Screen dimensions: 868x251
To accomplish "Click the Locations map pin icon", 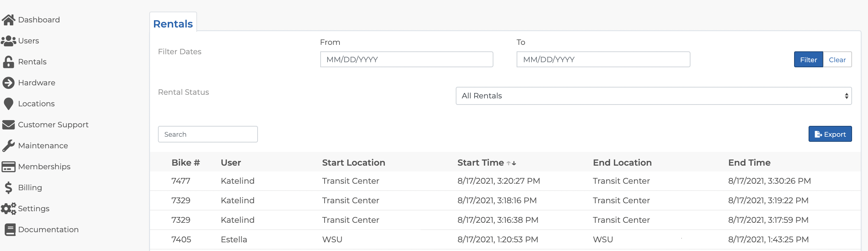I will pos(8,104).
